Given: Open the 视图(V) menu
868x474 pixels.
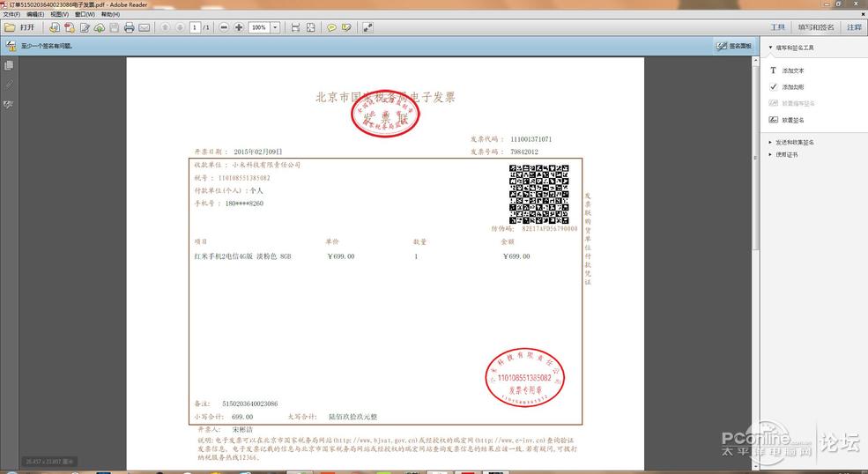Looking at the screenshot, I should pos(60,14).
